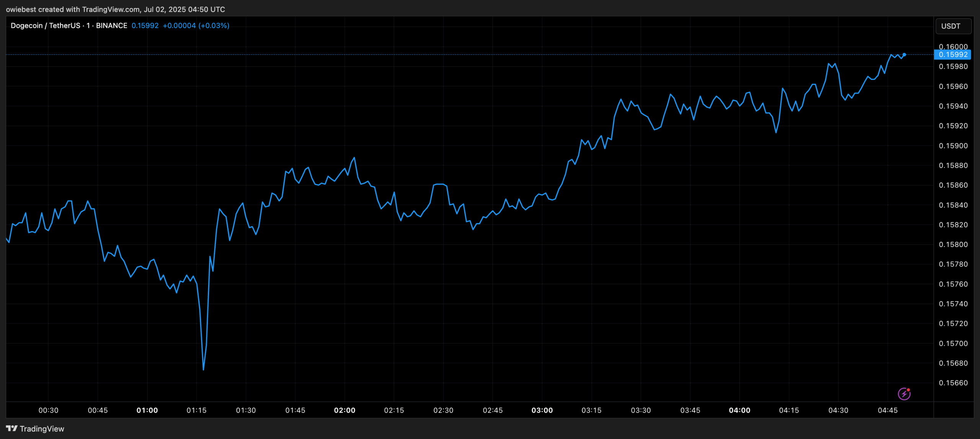
Task: Click the 01:45 time axis label
Action: pos(295,410)
